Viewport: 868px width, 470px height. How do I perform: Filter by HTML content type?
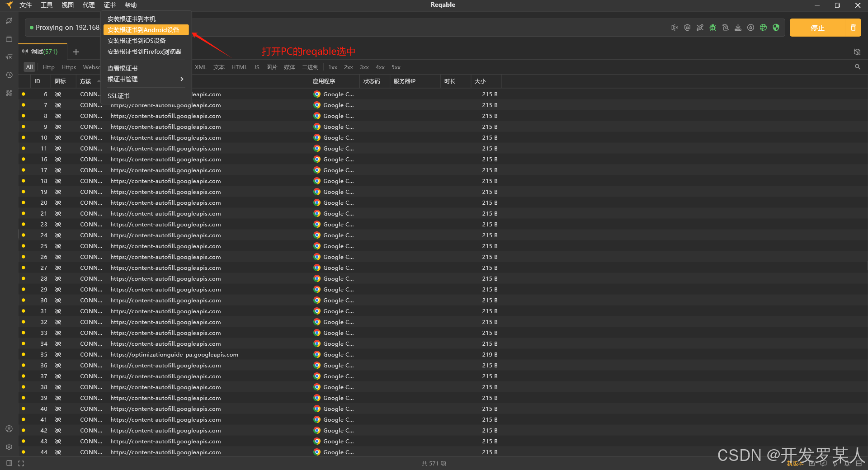tap(239, 67)
